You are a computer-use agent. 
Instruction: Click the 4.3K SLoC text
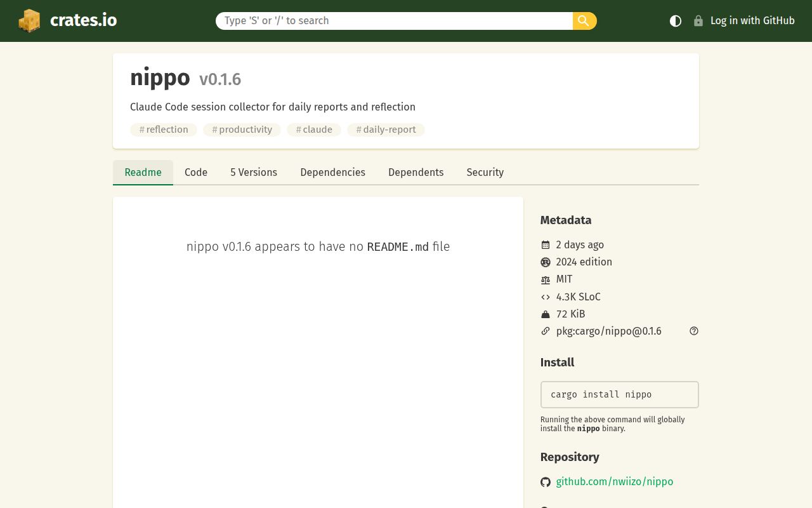579,297
